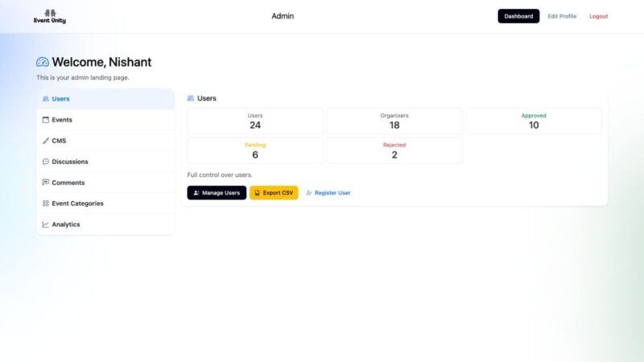Open the Edit Profile link
This screenshot has width=644, height=362.
coord(562,16)
